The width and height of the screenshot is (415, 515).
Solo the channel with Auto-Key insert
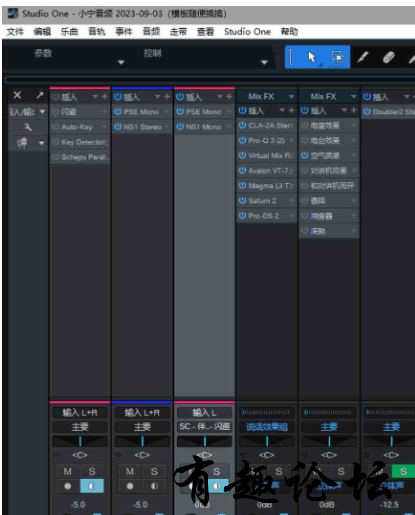(92, 471)
